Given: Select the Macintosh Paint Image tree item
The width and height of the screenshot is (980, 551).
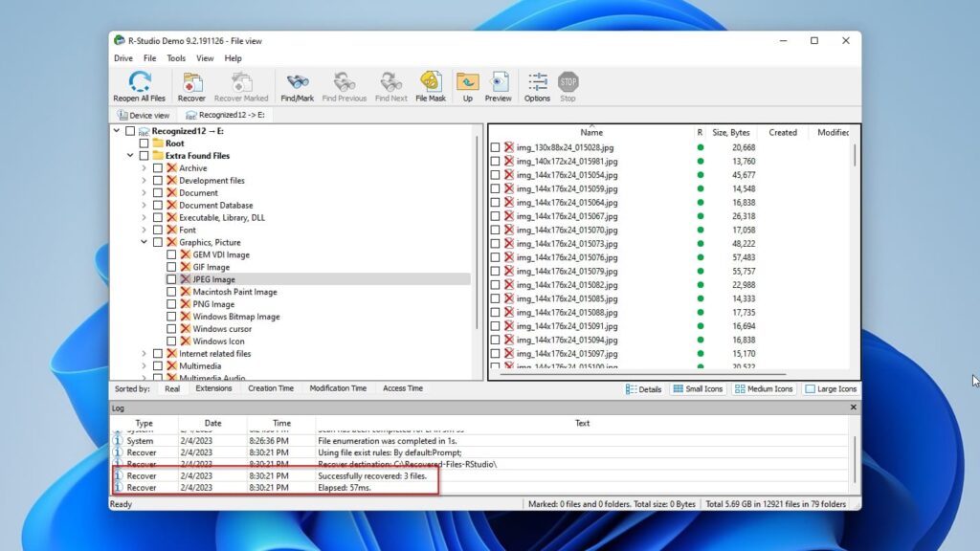Looking at the screenshot, I should click(235, 292).
